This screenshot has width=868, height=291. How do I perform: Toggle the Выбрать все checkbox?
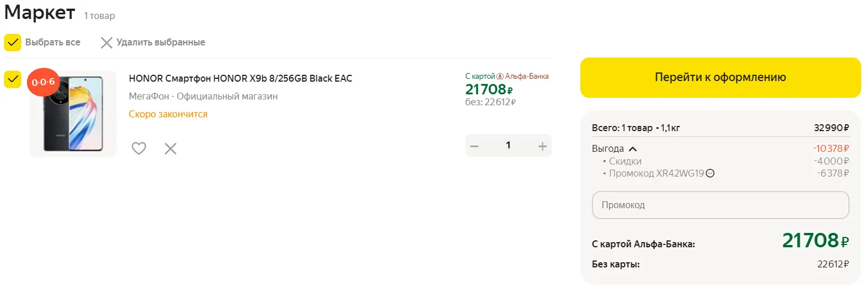(x=13, y=43)
